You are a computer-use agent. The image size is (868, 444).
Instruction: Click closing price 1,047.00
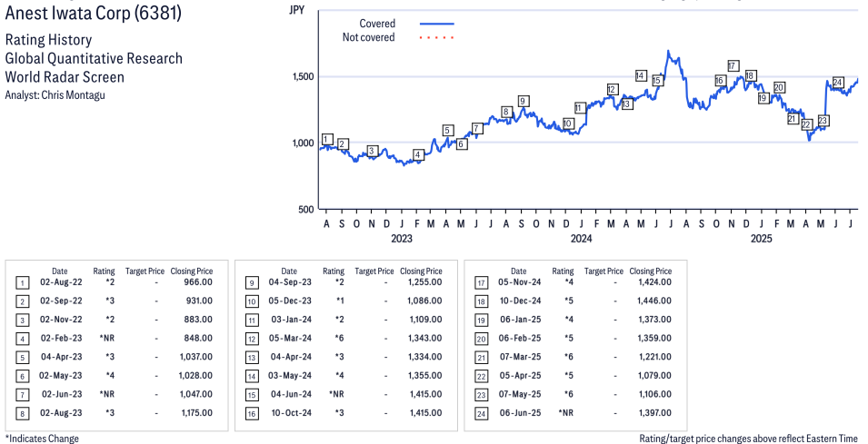196,394
